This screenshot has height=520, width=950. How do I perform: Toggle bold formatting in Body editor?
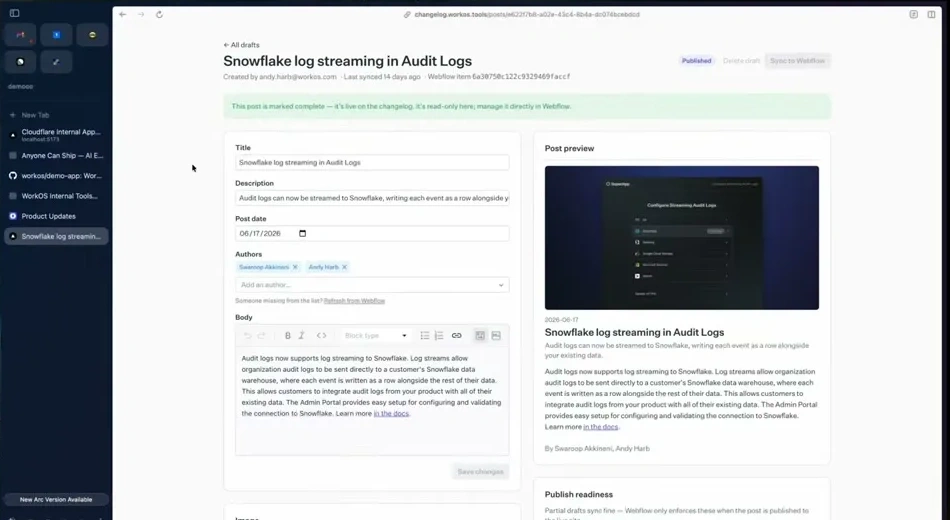(x=288, y=335)
